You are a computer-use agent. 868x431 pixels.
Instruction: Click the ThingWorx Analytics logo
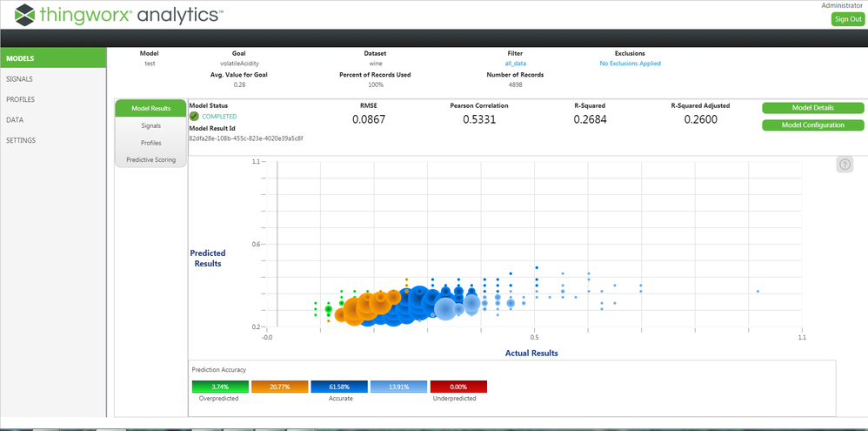pos(118,14)
